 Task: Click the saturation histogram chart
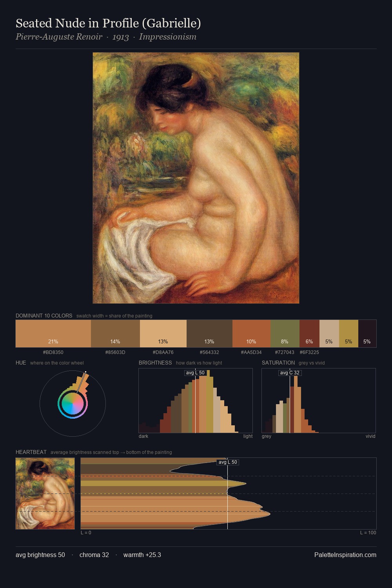(x=319, y=401)
